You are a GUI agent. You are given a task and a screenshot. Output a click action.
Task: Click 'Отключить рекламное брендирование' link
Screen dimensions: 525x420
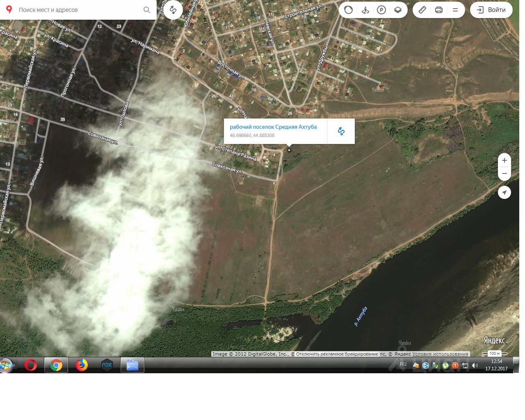337,354
